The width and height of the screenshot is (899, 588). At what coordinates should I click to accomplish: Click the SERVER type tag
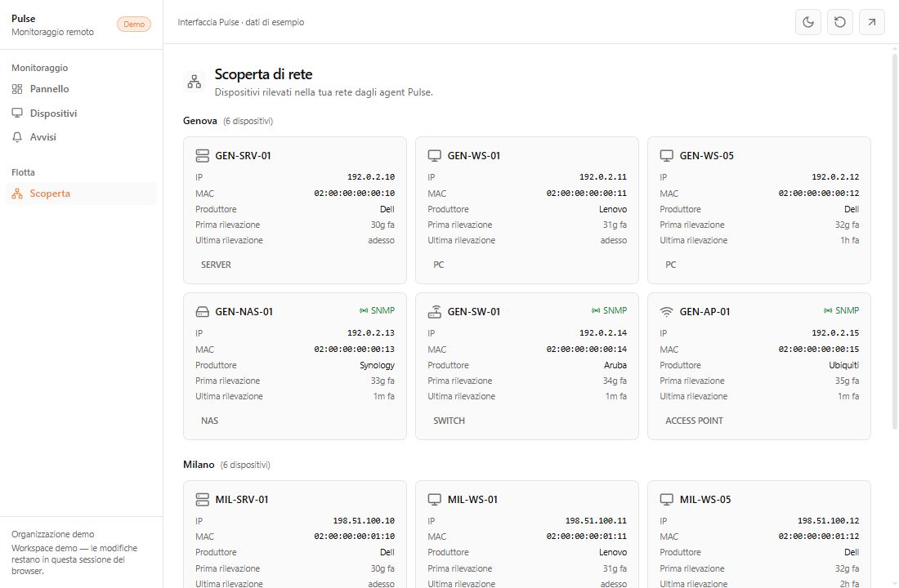tap(216, 265)
